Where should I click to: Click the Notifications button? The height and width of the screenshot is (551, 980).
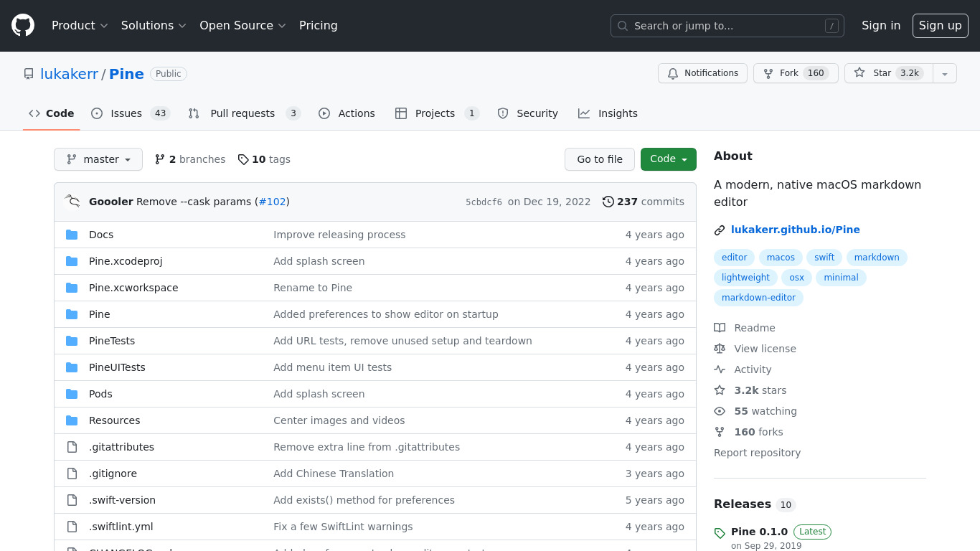pyautogui.click(x=703, y=73)
